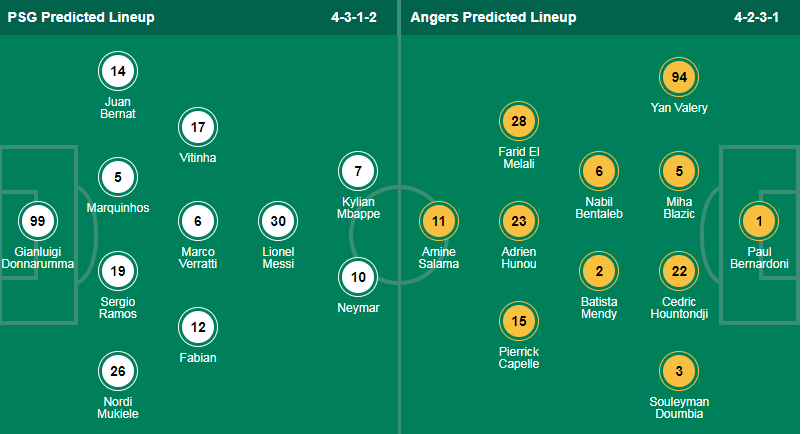
Task: Click Vitinha's number 17 badge
Action: [198, 127]
